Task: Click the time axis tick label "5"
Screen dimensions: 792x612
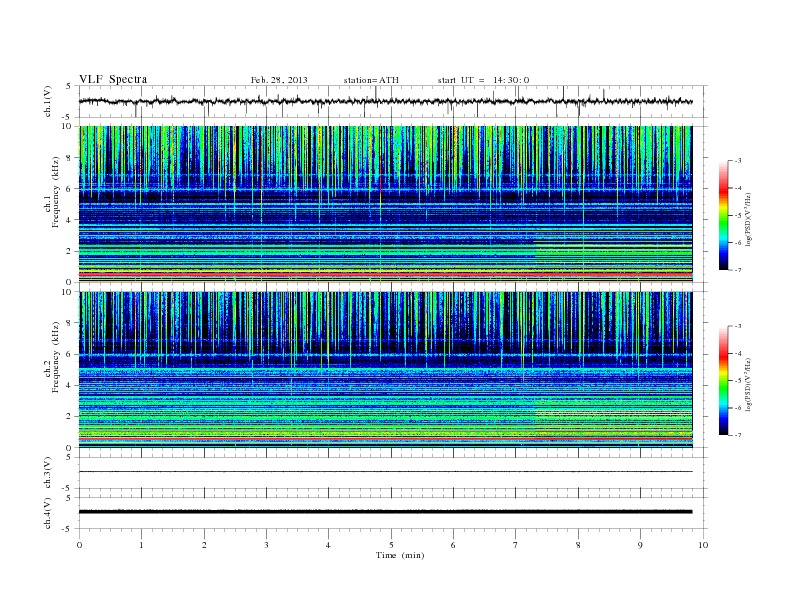Action: (x=391, y=545)
